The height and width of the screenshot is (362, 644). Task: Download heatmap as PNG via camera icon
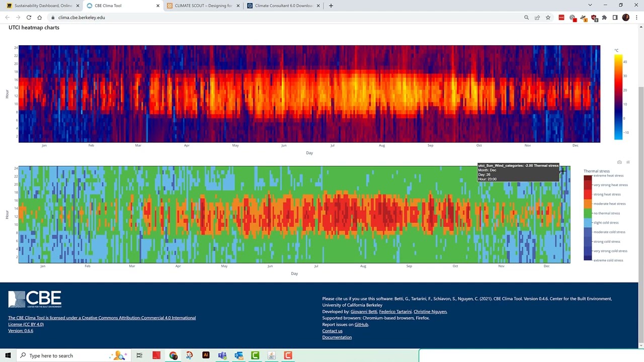(619, 162)
